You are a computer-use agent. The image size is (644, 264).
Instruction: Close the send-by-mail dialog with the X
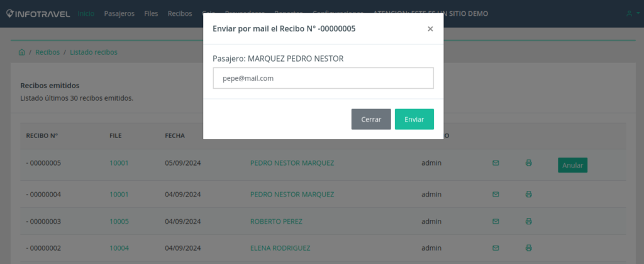[430, 29]
